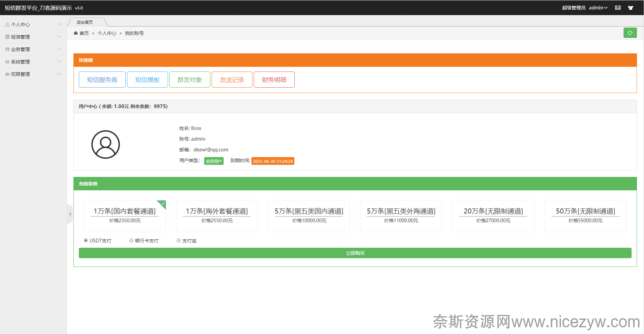Click the shirt theme icon in header
Screen dimensions: 644x334
click(x=631, y=8)
